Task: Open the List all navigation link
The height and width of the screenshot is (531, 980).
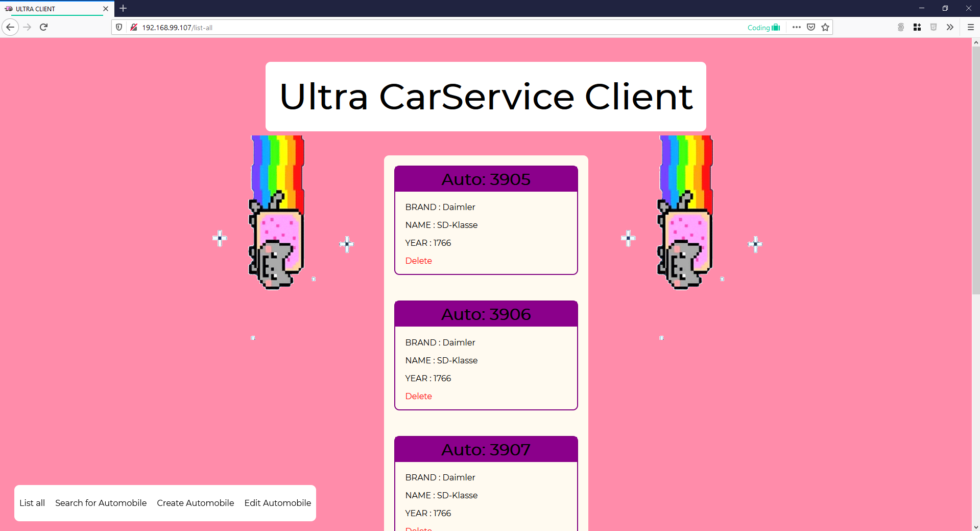Action: (32, 503)
